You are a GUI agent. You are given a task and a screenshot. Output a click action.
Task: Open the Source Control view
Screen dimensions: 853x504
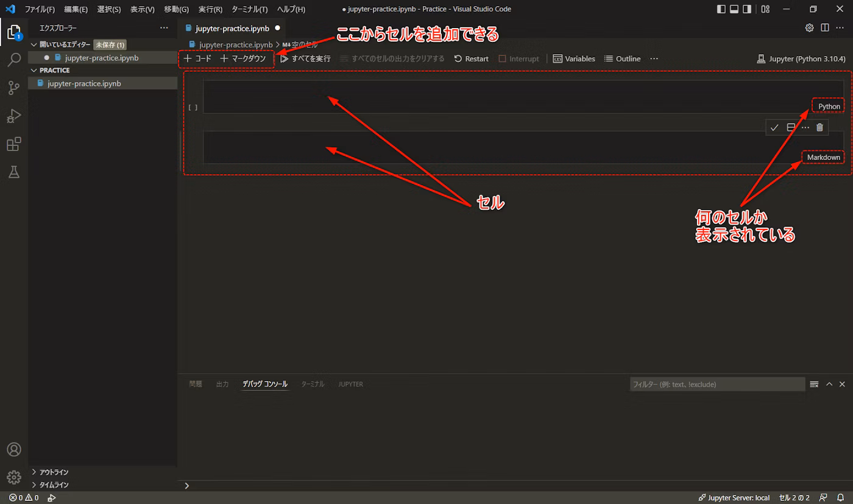(x=13, y=88)
